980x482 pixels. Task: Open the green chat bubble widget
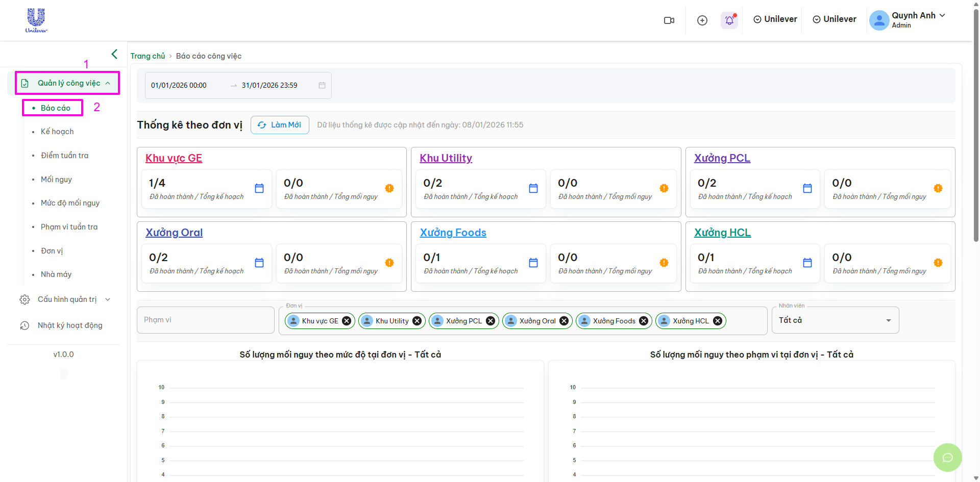pos(947,458)
